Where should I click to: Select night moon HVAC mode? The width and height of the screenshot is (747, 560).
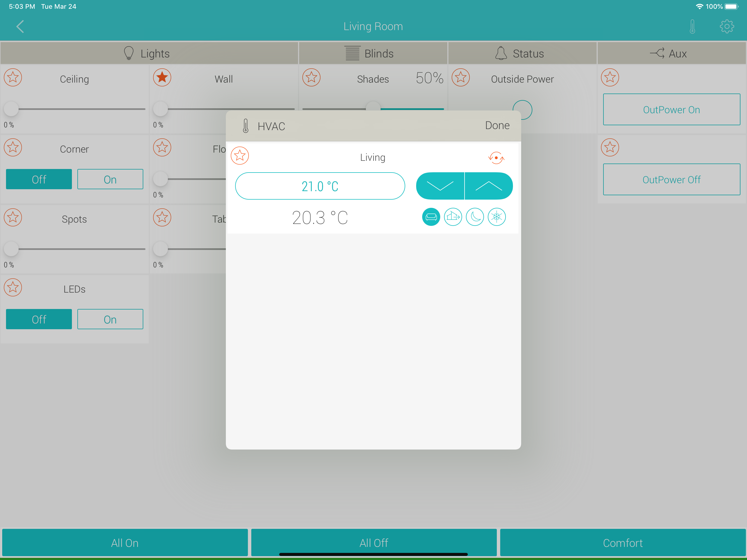tap(475, 217)
